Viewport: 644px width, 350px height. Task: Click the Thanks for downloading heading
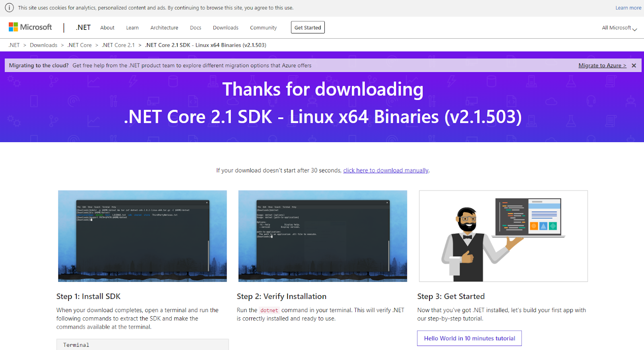point(323,89)
